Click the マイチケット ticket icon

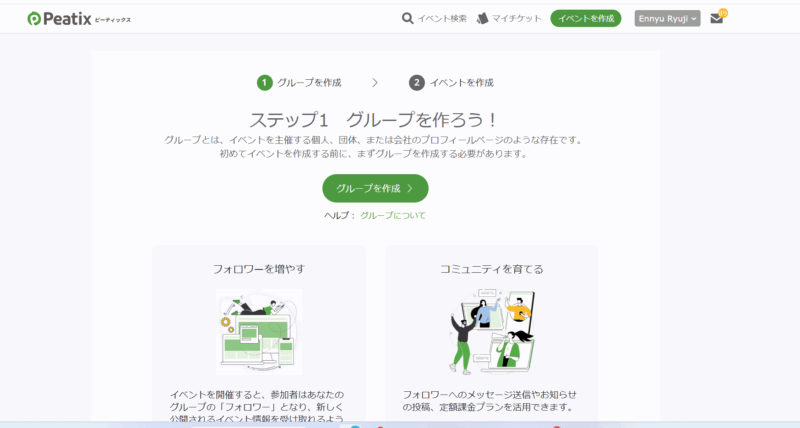[x=483, y=18]
